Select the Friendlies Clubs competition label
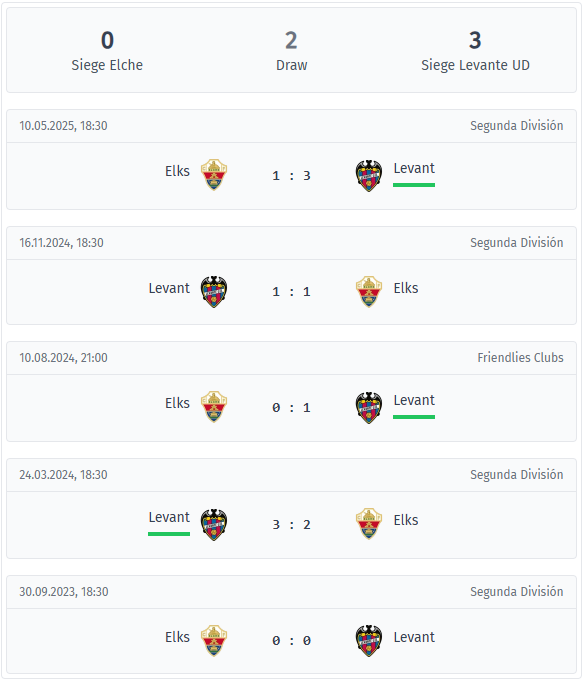The height and width of the screenshot is (679, 583). [520, 358]
